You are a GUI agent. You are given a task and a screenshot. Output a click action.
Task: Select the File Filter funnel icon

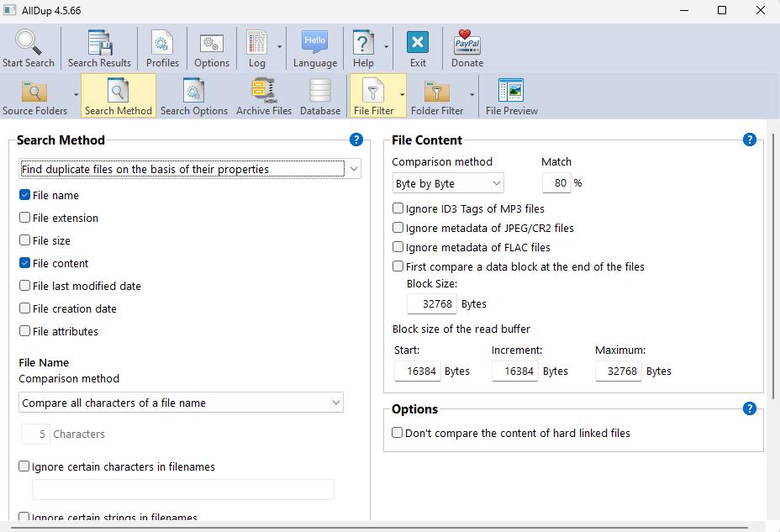click(x=372, y=90)
